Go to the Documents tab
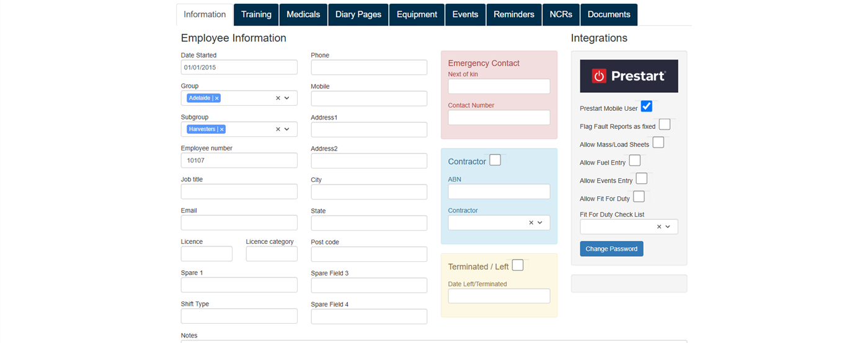 pos(609,15)
